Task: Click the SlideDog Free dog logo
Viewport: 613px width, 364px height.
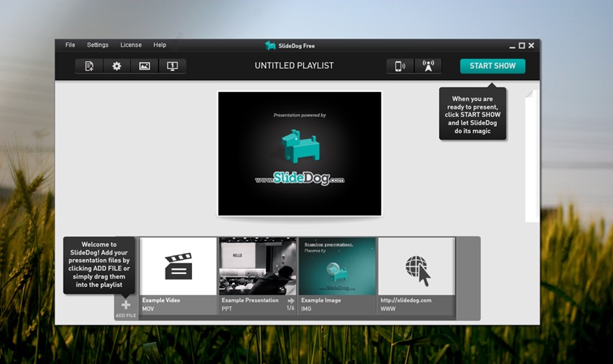Action: [x=270, y=45]
